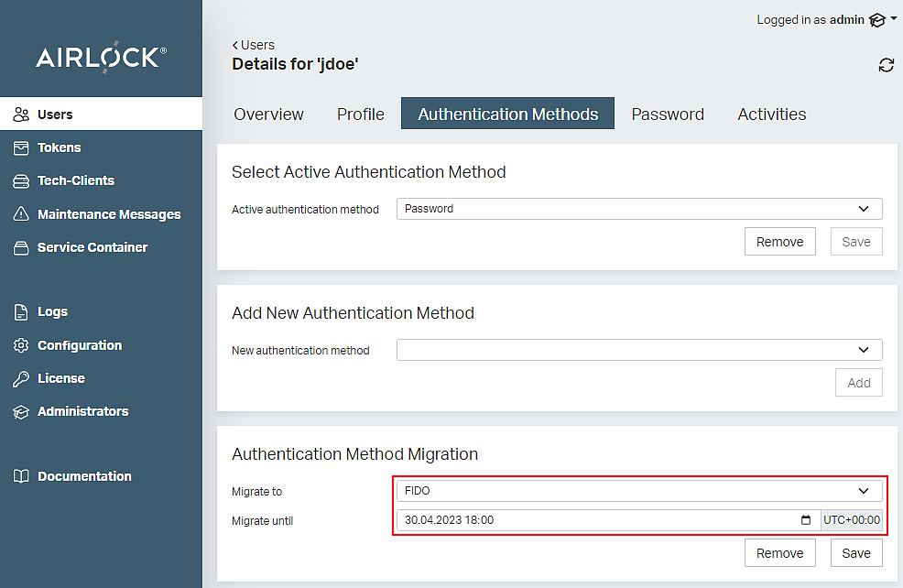This screenshot has width=903, height=588.
Task: Click the License key icon
Action: 21,378
